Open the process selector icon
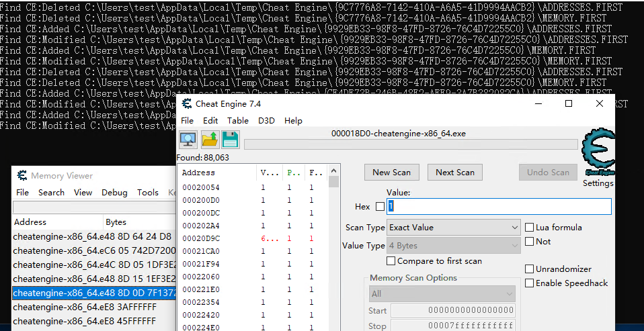The width and height of the screenshot is (644, 331). tap(188, 140)
